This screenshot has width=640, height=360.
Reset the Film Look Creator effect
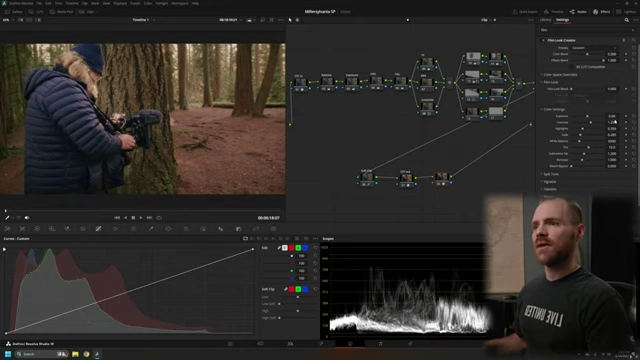pyautogui.click(x=634, y=40)
